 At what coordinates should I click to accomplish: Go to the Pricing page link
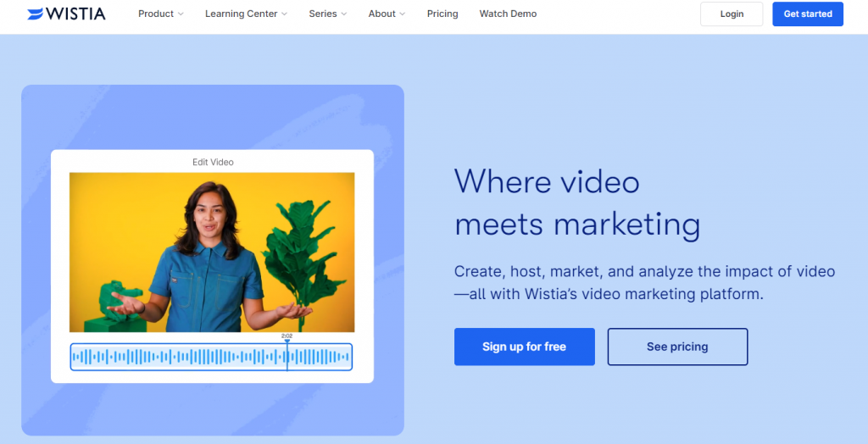[x=442, y=14]
